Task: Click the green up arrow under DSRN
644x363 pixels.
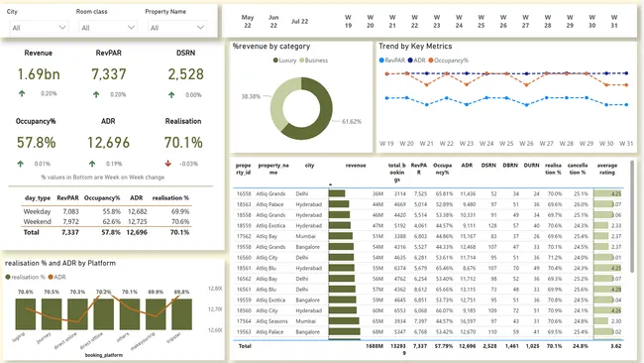Action: pos(171,95)
